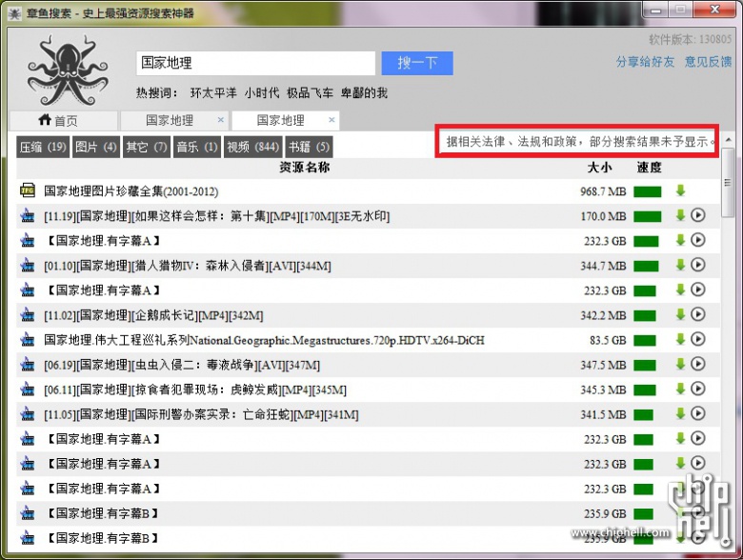Screen dimensions: 743x560
Task: Filter results by 视频 (844)
Action: 252,147
